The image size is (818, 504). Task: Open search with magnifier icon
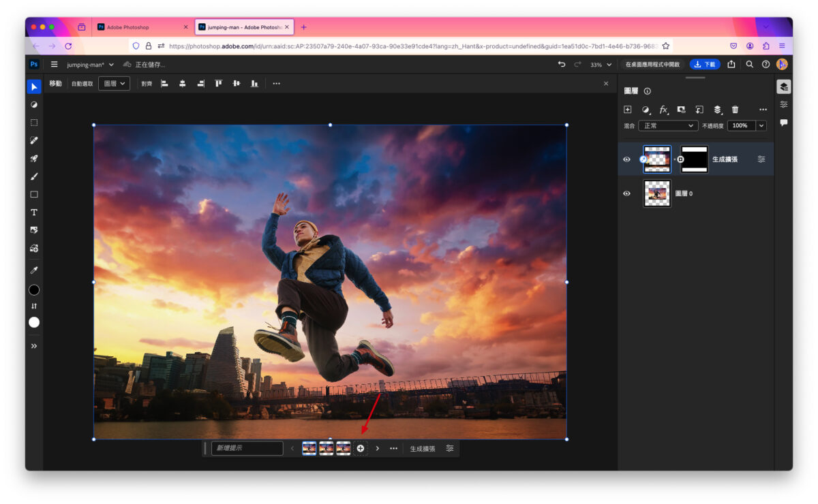[749, 64]
